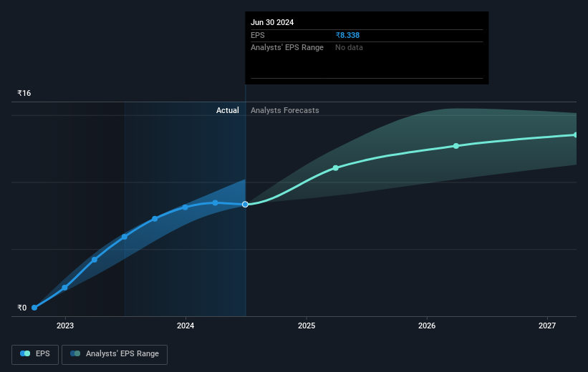Click the last forecast point near 2027
The width and height of the screenshot is (588, 372).
(x=576, y=135)
